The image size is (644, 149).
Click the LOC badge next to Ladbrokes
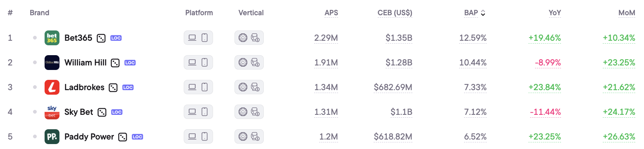(128, 88)
